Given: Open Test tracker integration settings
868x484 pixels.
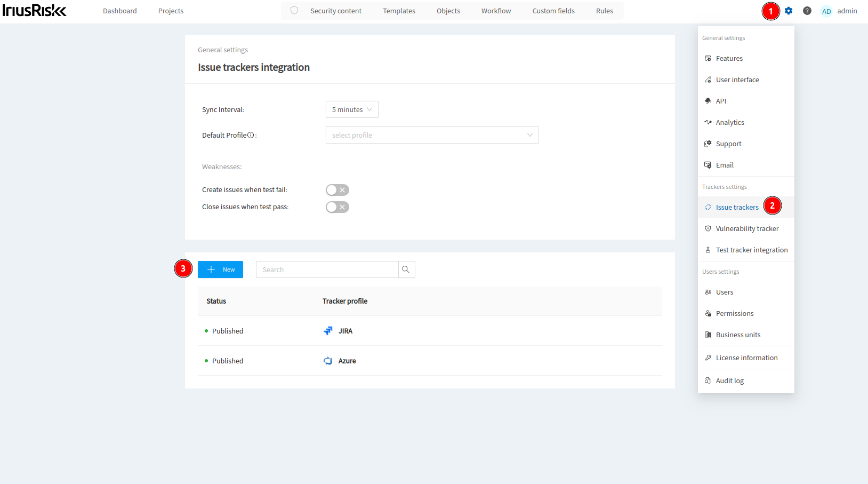Looking at the screenshot, I should pyautogui.click(x=746, y=250).
